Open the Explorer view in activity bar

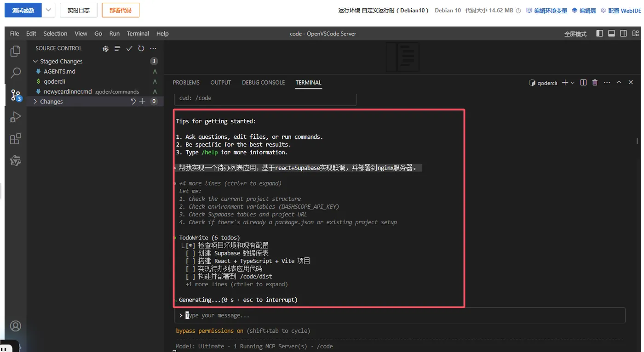tap(16, 51)
